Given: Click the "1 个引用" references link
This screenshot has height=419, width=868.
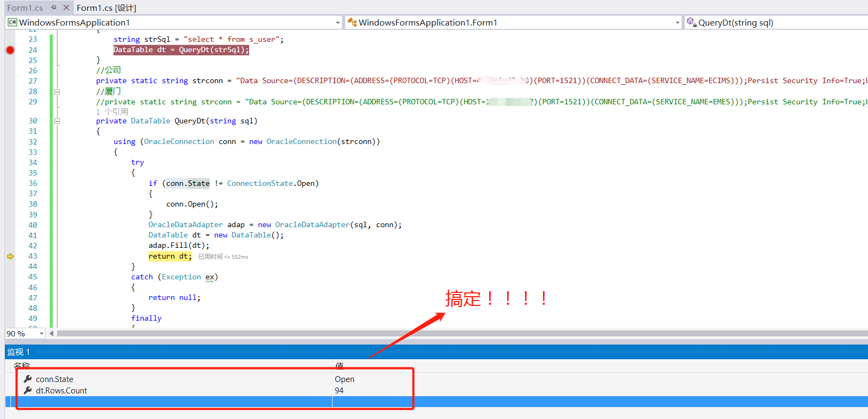Looking at the screenshot, I should [112, 111].
